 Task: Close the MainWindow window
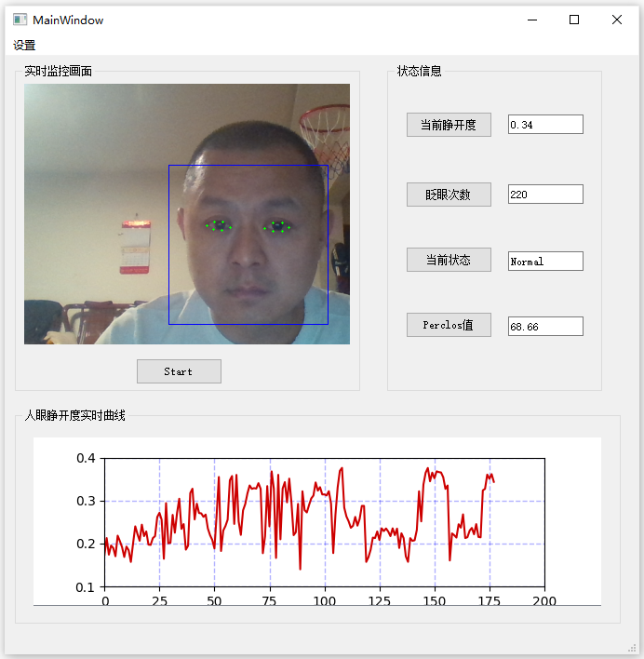pos(617,20)
